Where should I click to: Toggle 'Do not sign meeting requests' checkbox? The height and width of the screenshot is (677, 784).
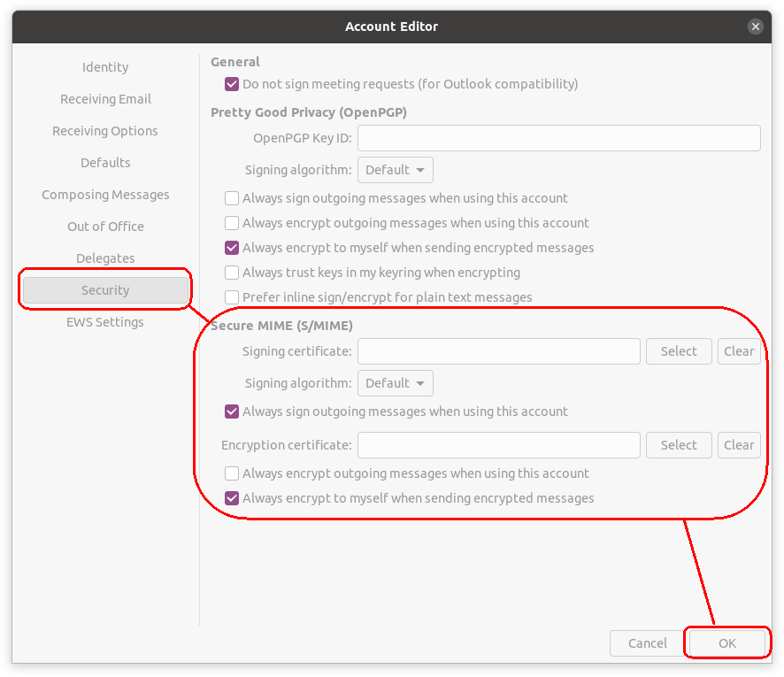(x=232, y=84)
